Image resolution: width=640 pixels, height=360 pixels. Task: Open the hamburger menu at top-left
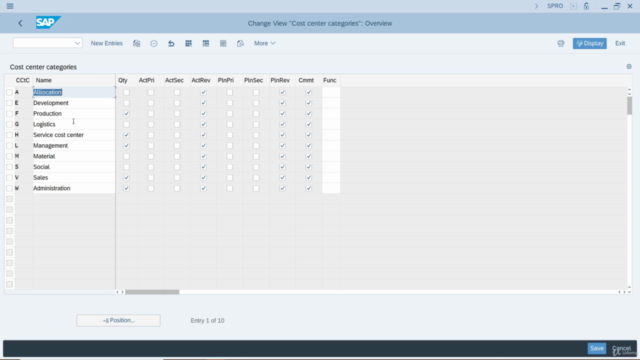(x=10, y=6)
